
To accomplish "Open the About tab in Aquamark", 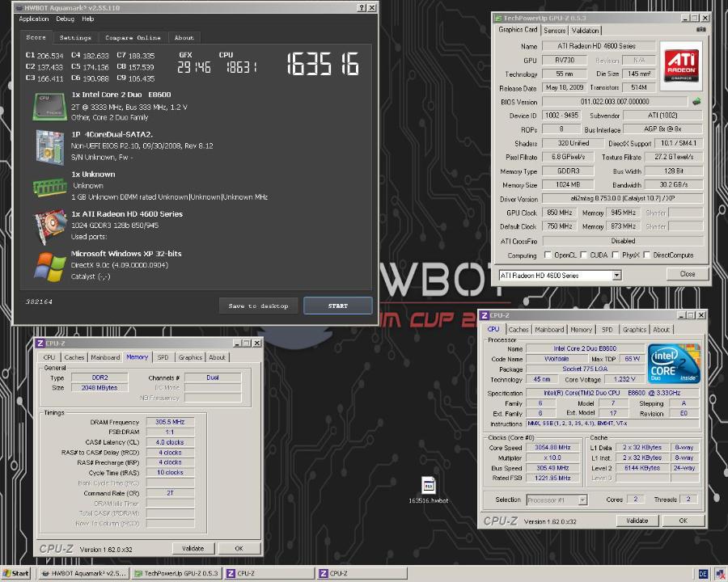I will [x=184, y=38].
